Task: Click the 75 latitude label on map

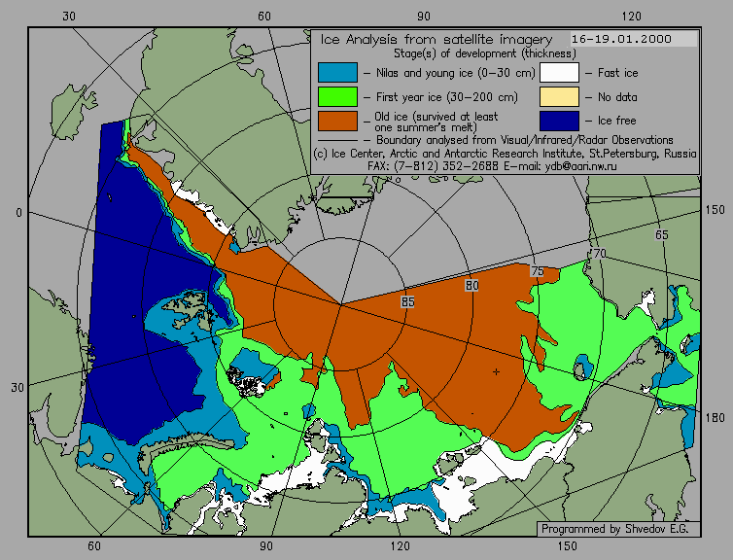Action: (538, 271)
